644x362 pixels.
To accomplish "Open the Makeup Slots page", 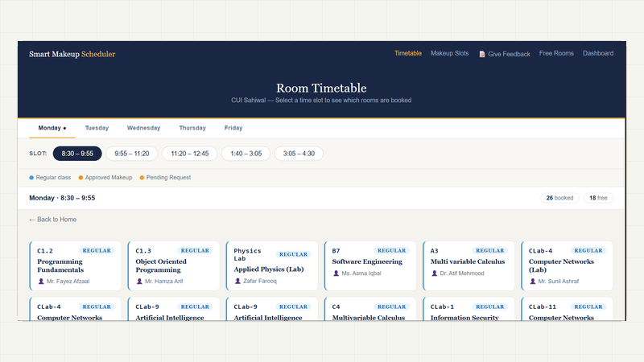I will tap(449, 53).
